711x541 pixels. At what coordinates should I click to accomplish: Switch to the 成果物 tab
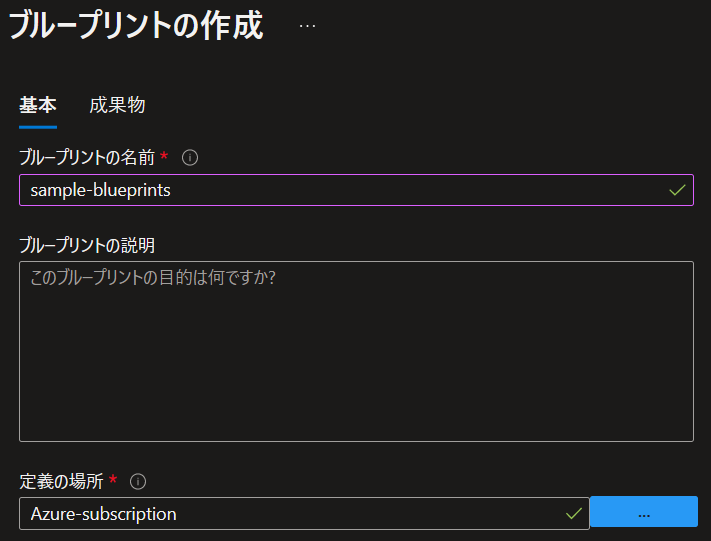[117, 106]
